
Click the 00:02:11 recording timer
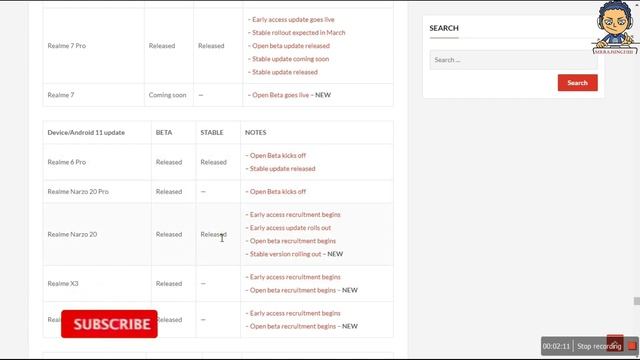[556, 346]
